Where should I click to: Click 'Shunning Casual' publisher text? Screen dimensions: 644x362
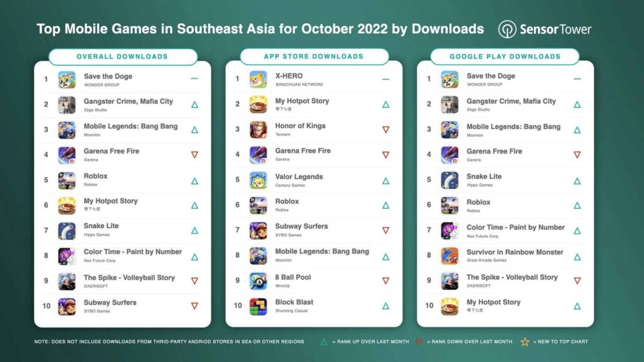pyautogui.click(x=291, y=310)
